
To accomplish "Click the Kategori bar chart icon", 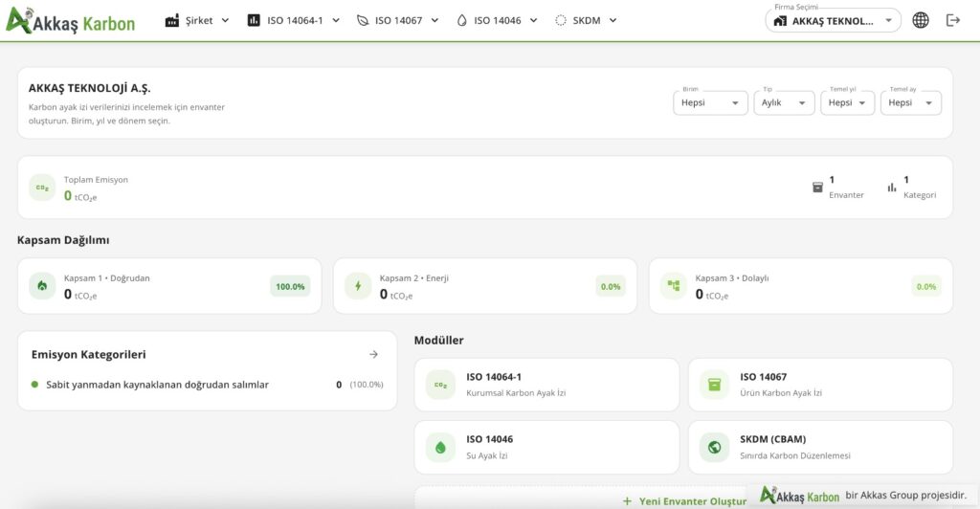I will pos(892,188).
